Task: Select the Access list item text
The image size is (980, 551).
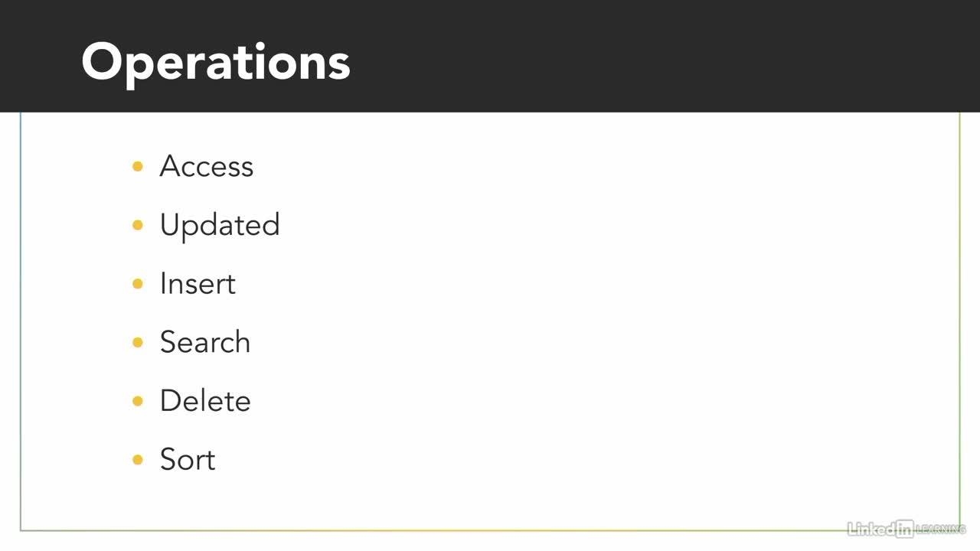Action: pyautogui.click(x=206, y=166)
